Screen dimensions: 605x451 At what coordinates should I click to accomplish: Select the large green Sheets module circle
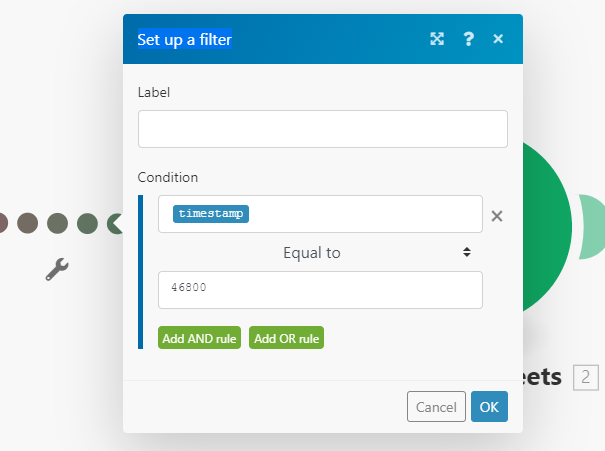(x=547, y=225)
